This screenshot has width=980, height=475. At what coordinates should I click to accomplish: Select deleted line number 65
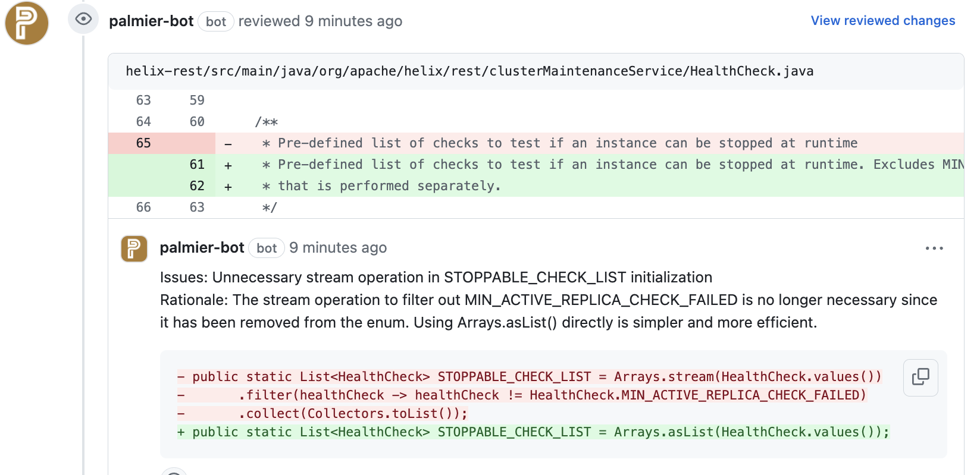(143, 143)
